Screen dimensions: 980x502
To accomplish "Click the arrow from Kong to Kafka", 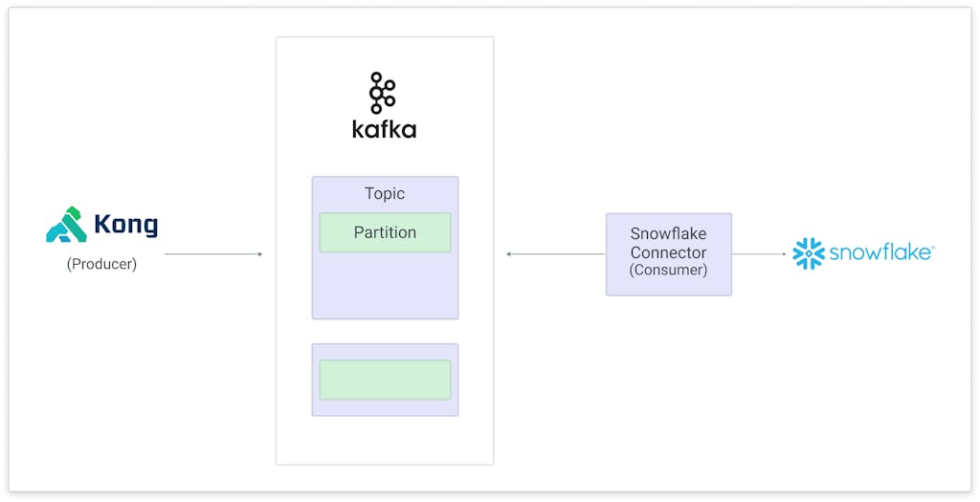I will (x=212, y=254).
